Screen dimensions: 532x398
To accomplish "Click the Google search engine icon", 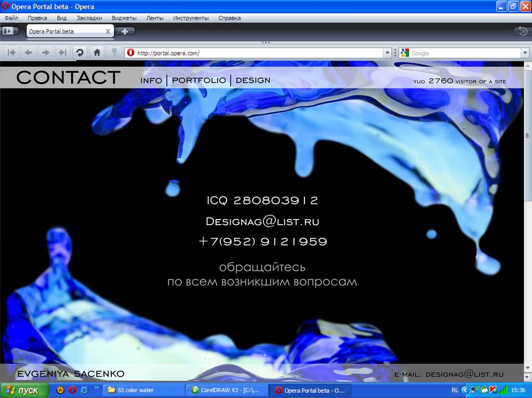I will click(x=404, y=53).
